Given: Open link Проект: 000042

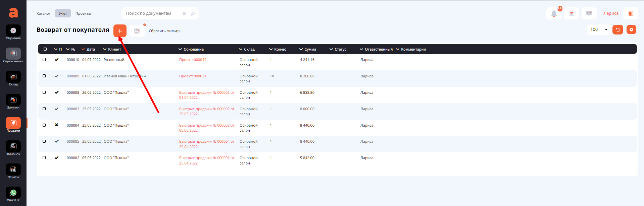Looking at the screenshot, I should [193, 60].
